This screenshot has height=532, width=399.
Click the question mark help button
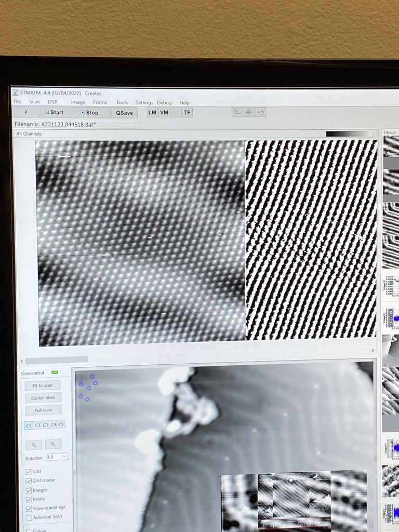pyautogui.click(x=25, y=112)
